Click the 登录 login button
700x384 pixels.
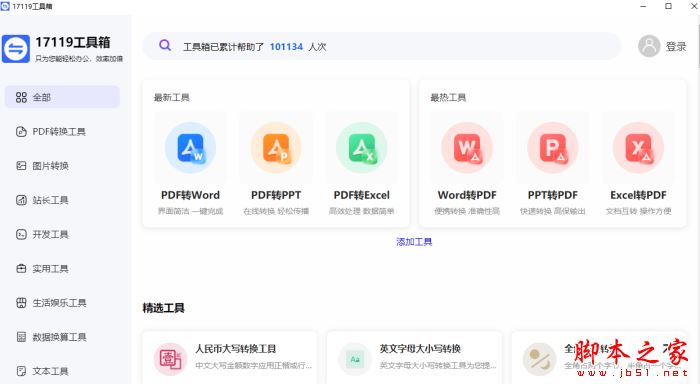[676, 46]
